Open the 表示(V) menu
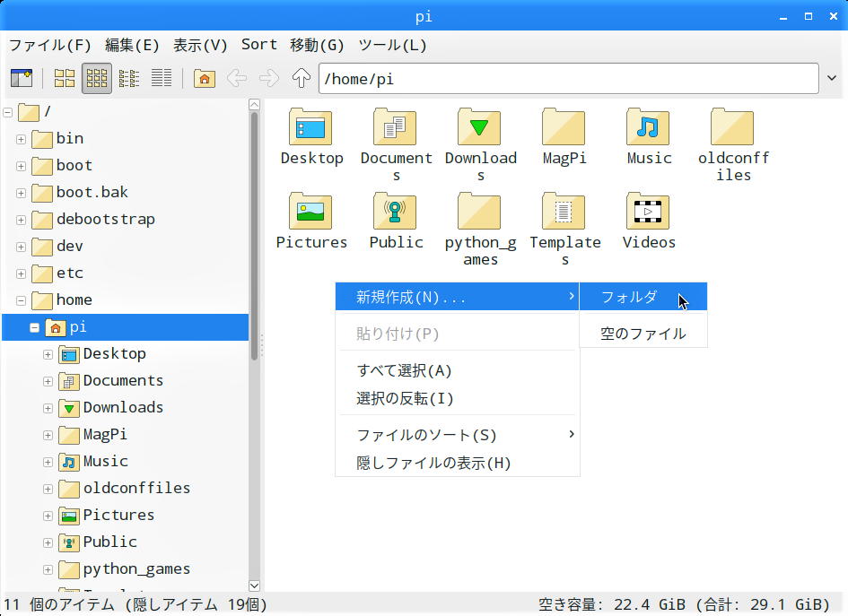 point(200,45)
